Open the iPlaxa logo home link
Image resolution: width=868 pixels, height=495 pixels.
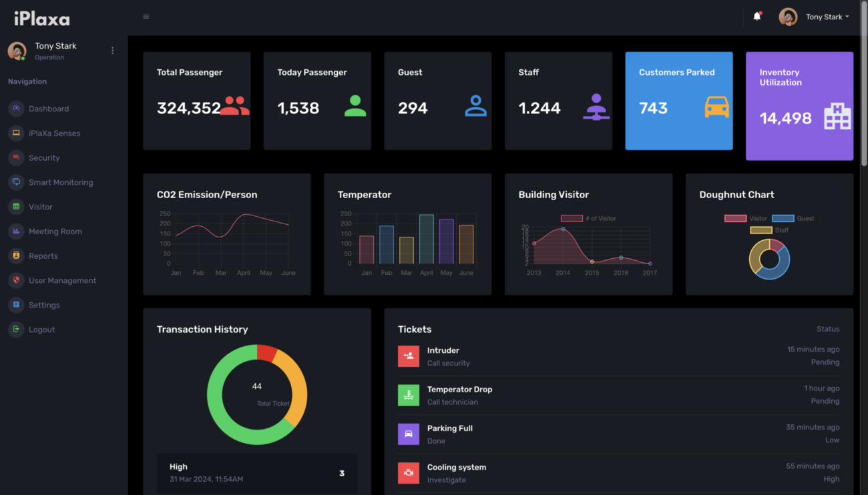[42, 19]
